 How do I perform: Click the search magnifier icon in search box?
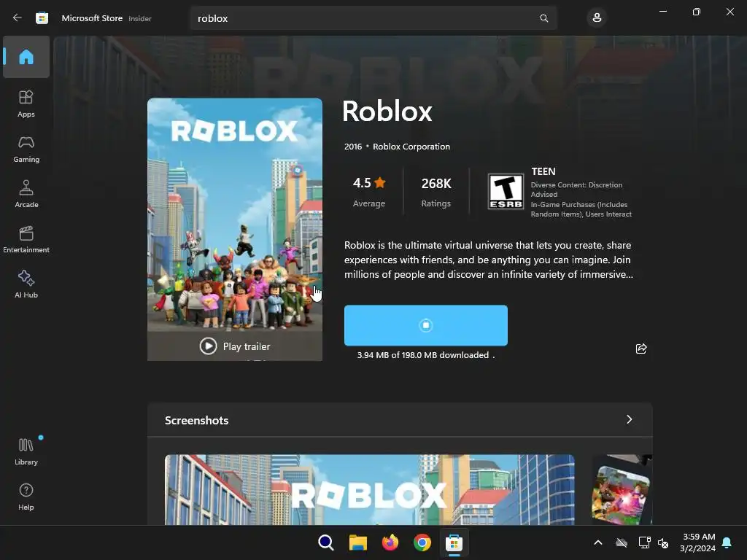click(x=544, y=18)
